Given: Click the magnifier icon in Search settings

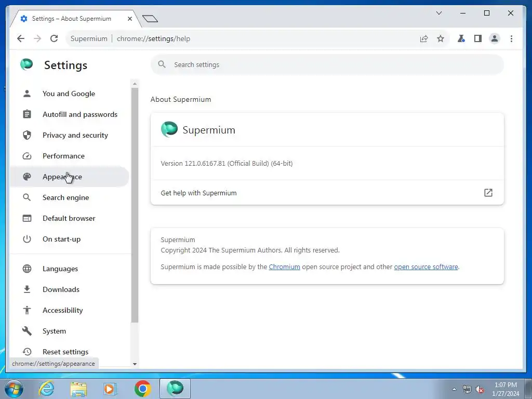Looking at the screenshot, I should click(x=162, y=64).
